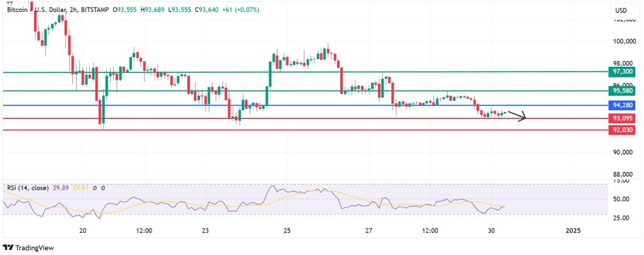Select the blue 94,280 price label
Image resolution: width=644 pixels, height=255 pixels.
(x=623, y=105)
